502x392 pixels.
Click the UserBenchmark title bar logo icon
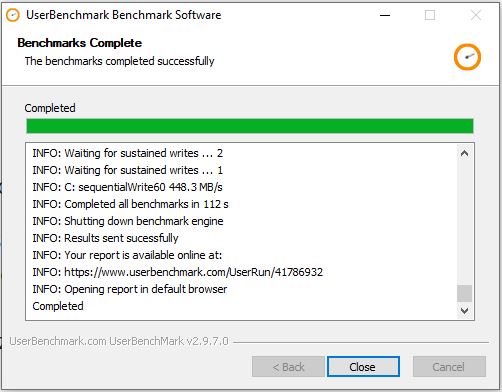[x=13, y=15]
